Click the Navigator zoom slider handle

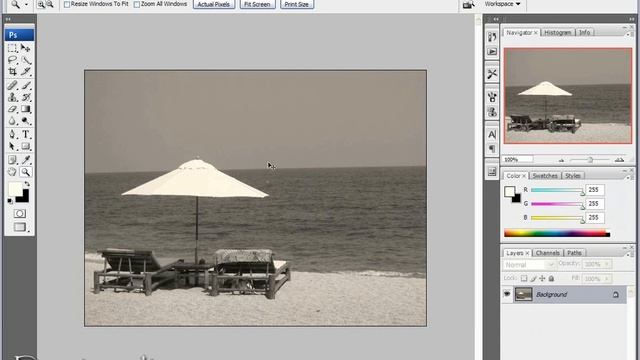(590, 160)
